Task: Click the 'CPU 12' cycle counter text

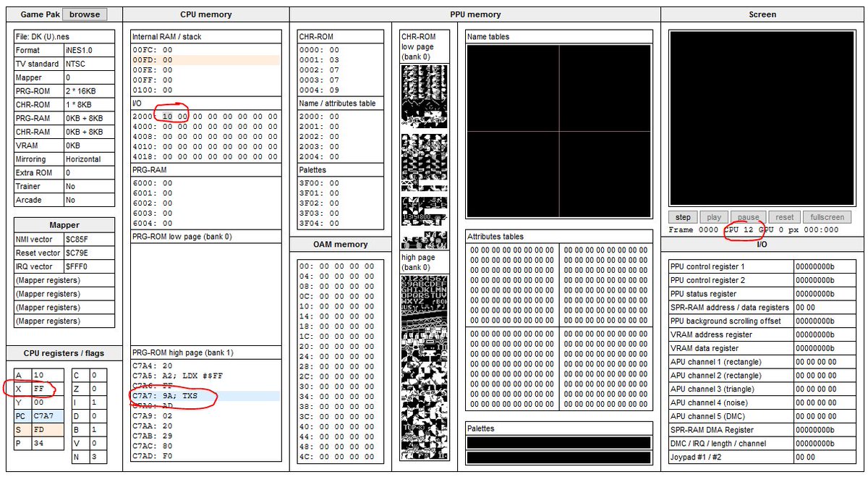Action: 739,229
